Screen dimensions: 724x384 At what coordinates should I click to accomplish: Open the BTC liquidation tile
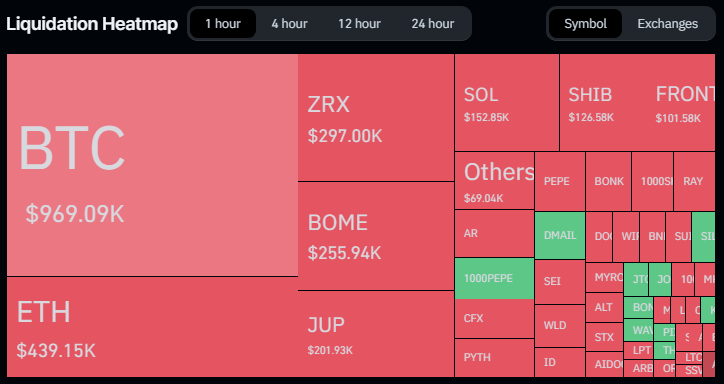152,165
